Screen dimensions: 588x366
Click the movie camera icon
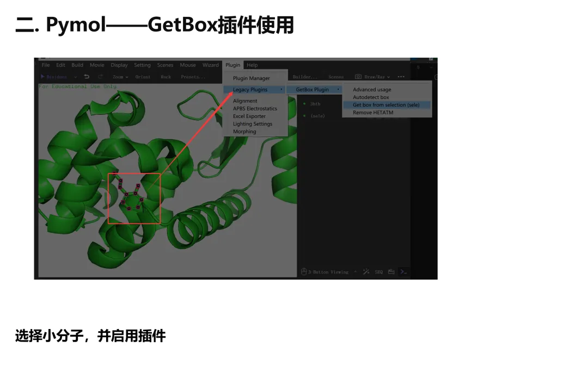(x=391, y=272)
